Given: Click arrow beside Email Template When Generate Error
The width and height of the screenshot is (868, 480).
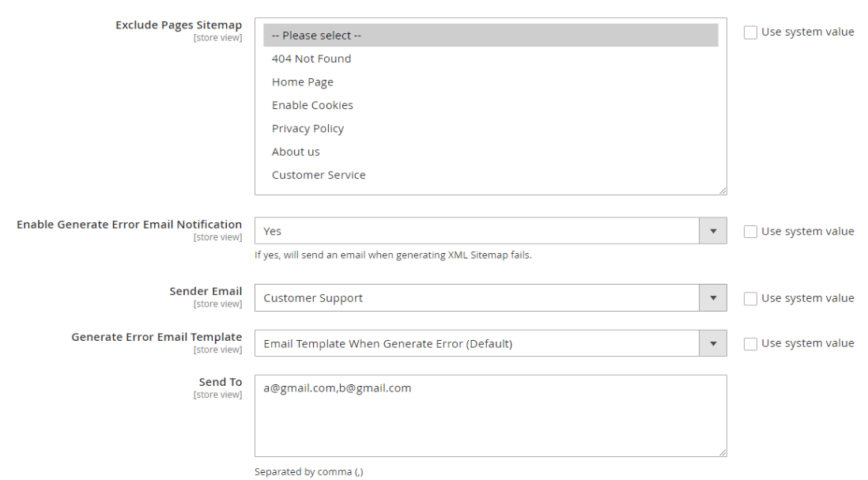Looking at the screenshot, I should coord(713,343).
